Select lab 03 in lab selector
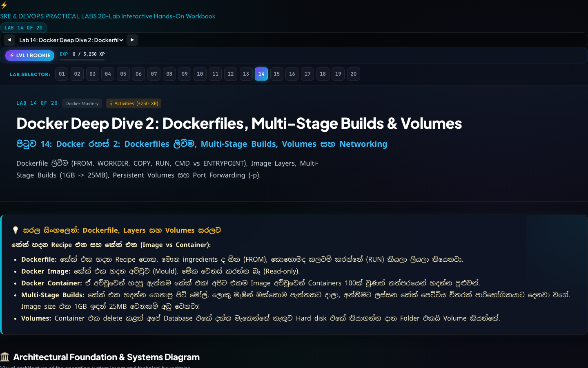This screenshot has width=588, height=368. click(93, 74)
